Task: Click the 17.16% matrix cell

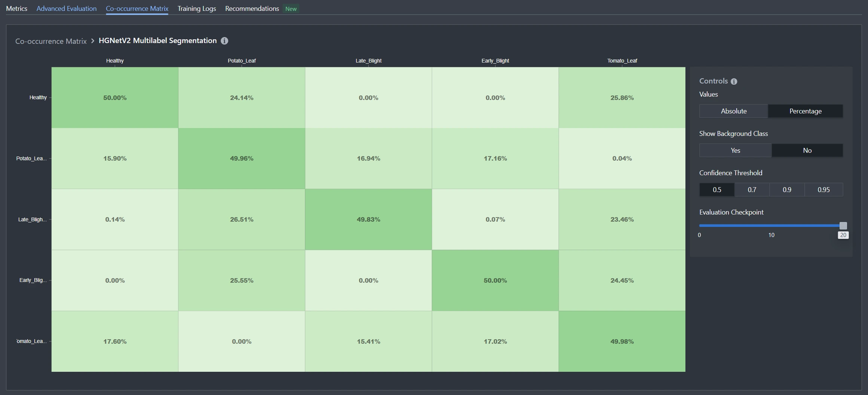Action: tap(495, 158)
